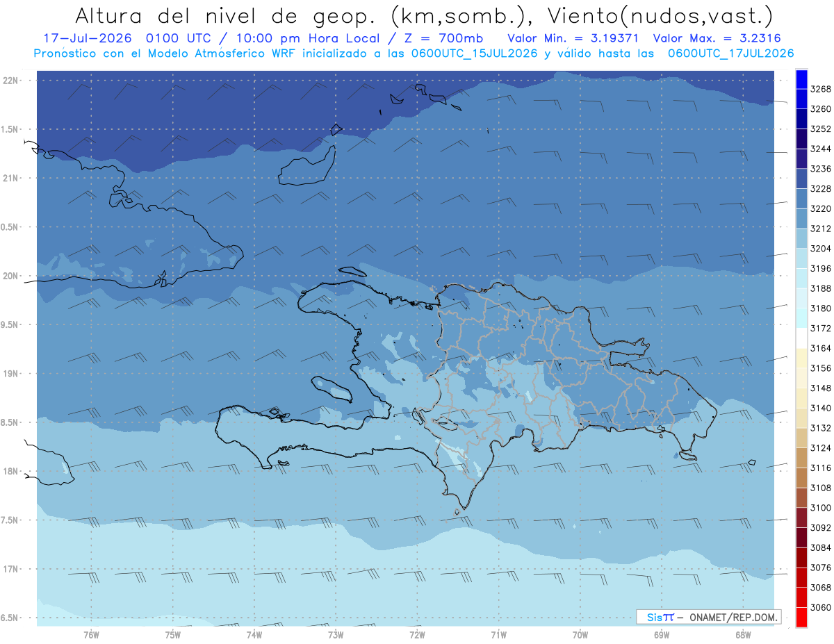
Task: Click the legend swatch between 3172 and 3164
Action: pyautogui.click(x=801, y=338)
